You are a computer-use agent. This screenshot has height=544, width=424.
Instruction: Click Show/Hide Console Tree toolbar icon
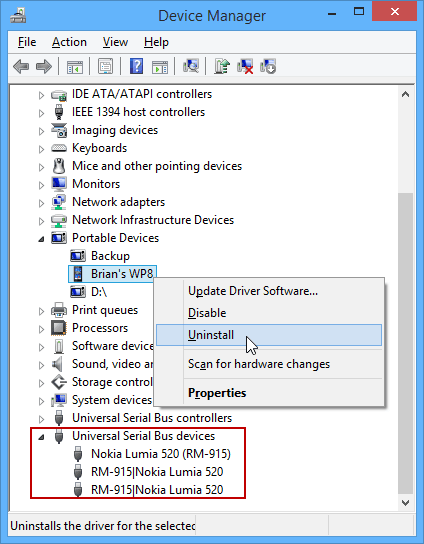[75, 66]
